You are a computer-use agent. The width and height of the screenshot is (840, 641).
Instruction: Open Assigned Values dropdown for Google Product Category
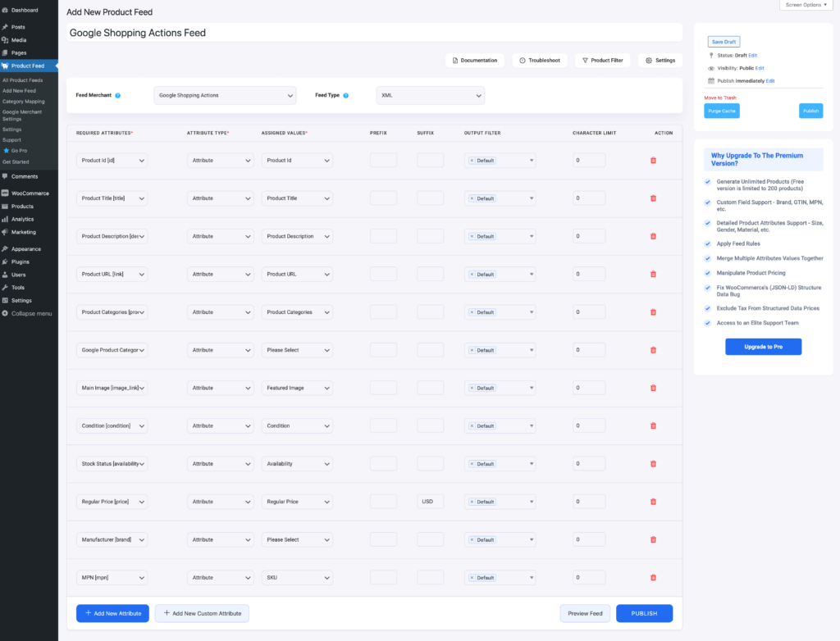pos(297,350)
